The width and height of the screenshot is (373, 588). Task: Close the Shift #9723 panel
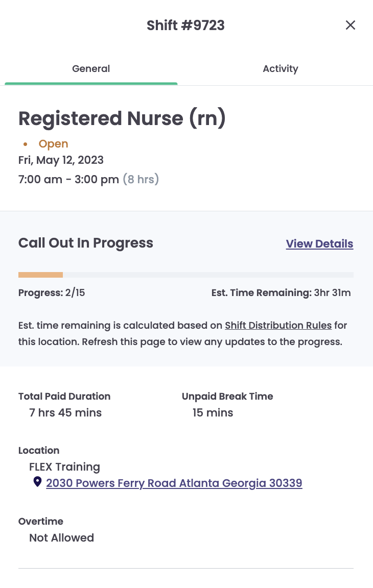(350, 25)
